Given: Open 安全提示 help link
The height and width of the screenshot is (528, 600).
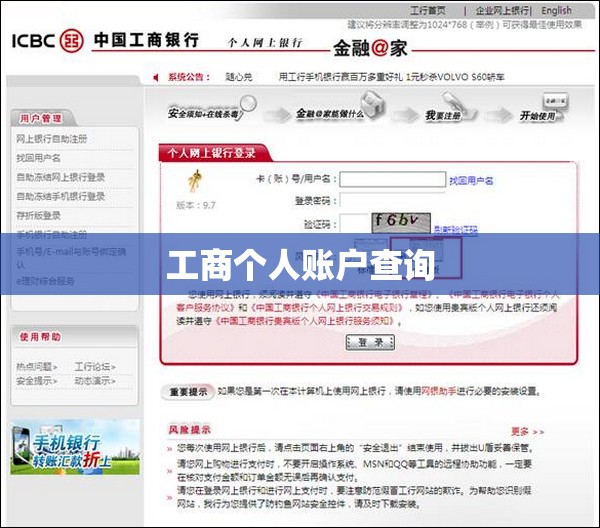Looking at the screenshot, I should 37,381.
